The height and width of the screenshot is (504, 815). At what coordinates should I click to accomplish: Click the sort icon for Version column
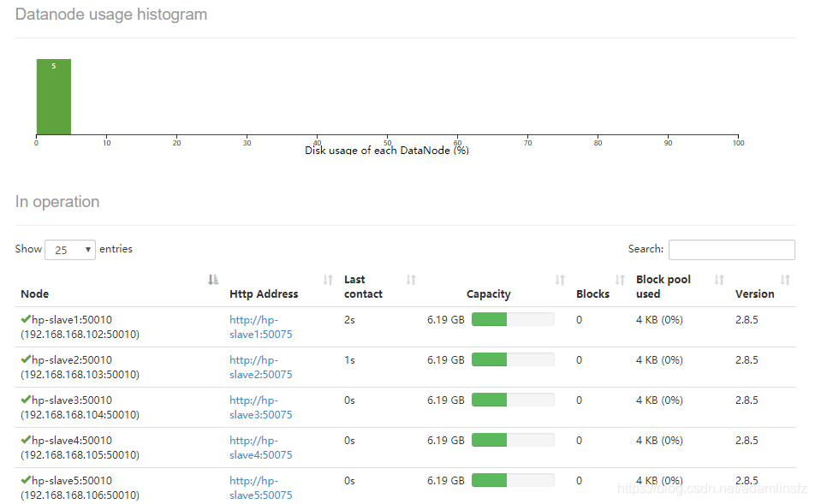point(785,280)
